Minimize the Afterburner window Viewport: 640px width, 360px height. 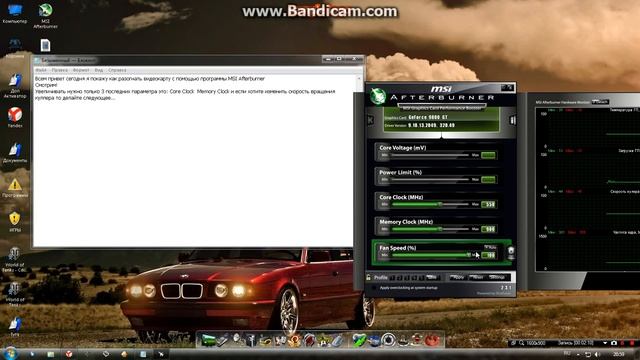coord(503,87)
